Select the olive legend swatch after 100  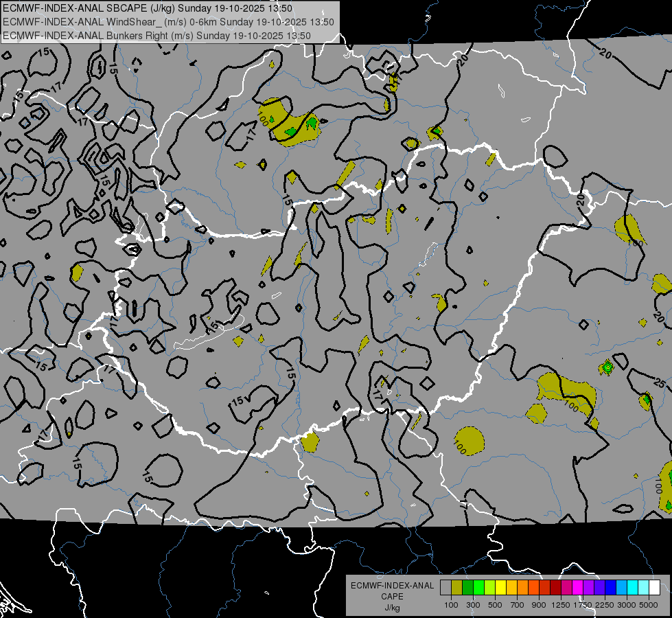457,588
